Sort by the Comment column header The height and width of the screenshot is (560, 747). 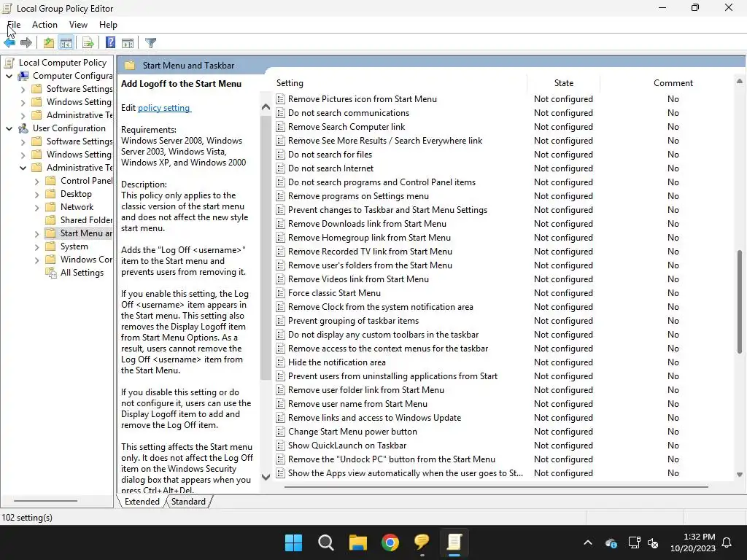coord(673,83)
